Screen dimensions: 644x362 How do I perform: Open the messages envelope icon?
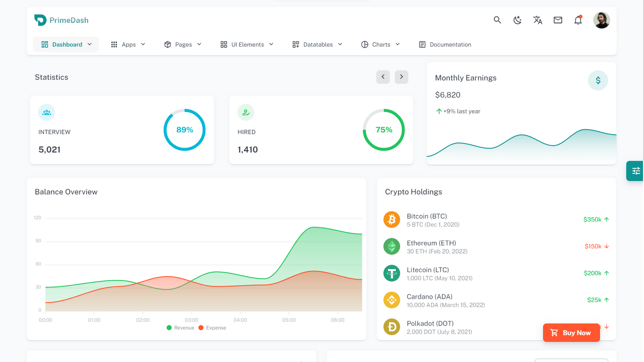click(558, 20)
